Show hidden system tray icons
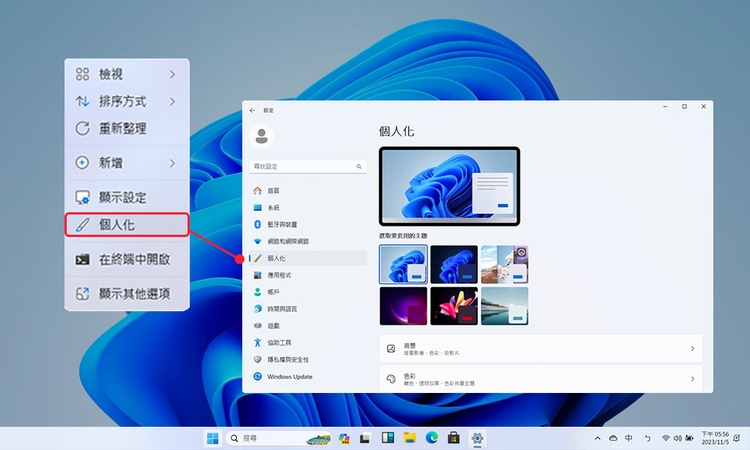The image size is (750, 450). pyautogui.click(x=597, y=438)
